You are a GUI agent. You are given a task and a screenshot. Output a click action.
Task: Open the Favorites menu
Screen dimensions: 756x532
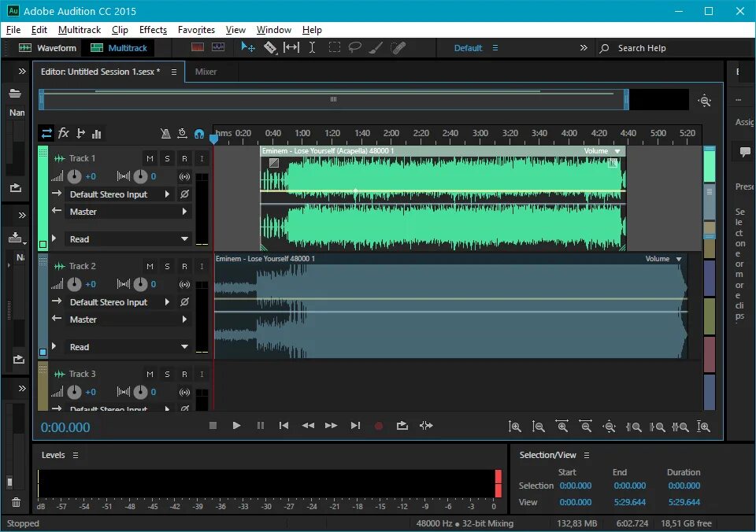pos(196,30)
